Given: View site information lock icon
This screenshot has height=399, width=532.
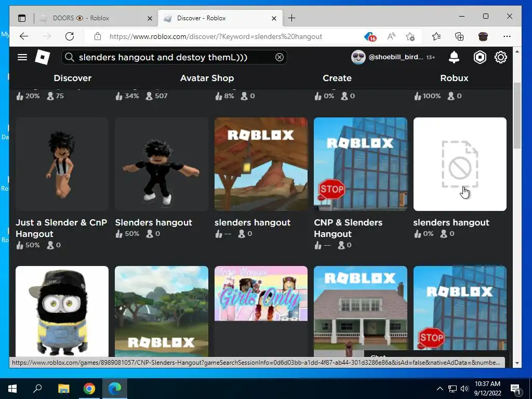Looking at the screenshot, I should [98, 36].
